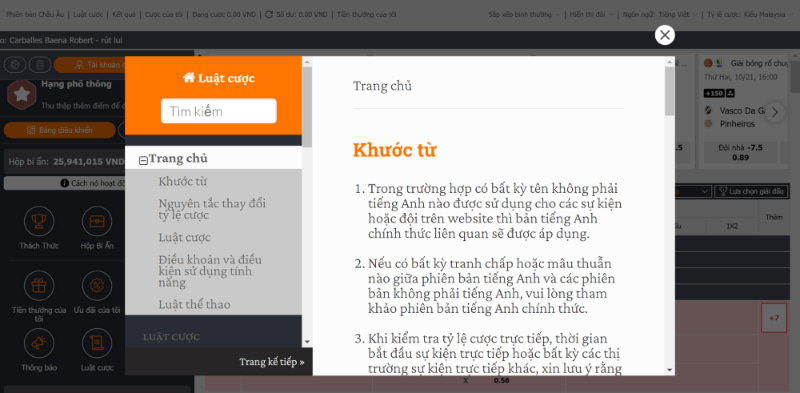Open Tiền thưởng của tôi in the top bar
800x393 pixels.
(366, 14)
